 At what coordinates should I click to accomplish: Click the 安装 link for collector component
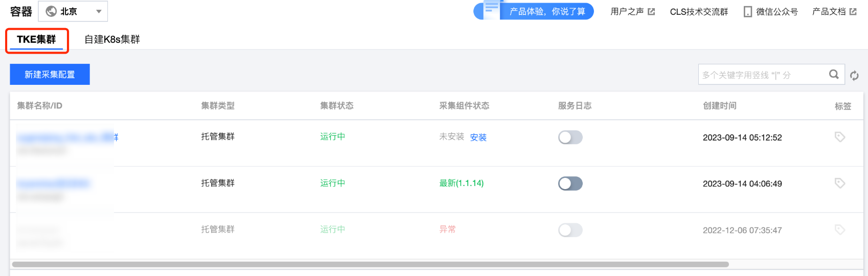(x=478, y=137)
